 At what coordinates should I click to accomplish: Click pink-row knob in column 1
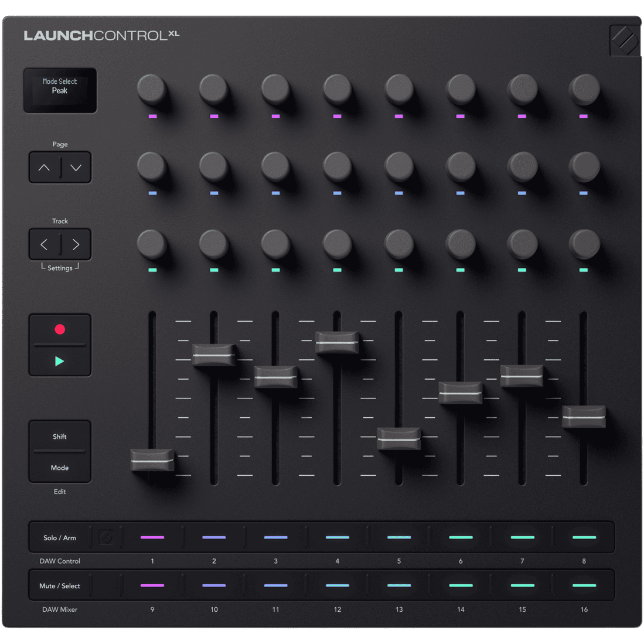pos(152,88)
